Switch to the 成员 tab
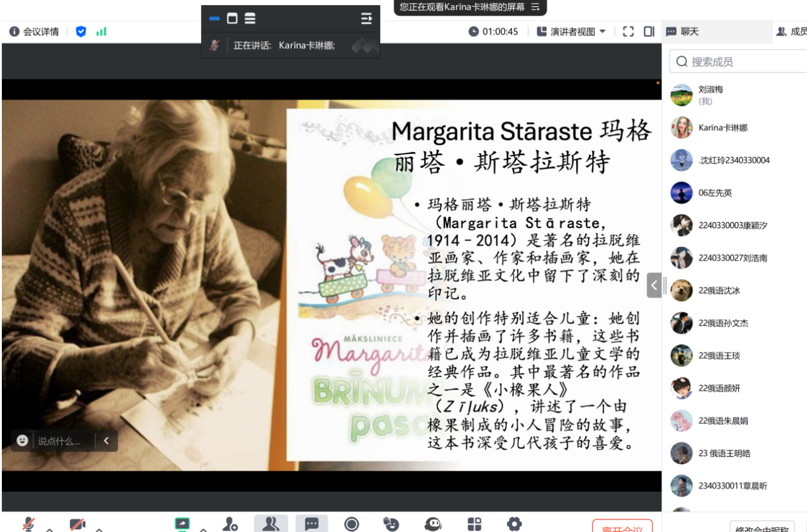This screenshot has width=807, height=532. point(791,31)
